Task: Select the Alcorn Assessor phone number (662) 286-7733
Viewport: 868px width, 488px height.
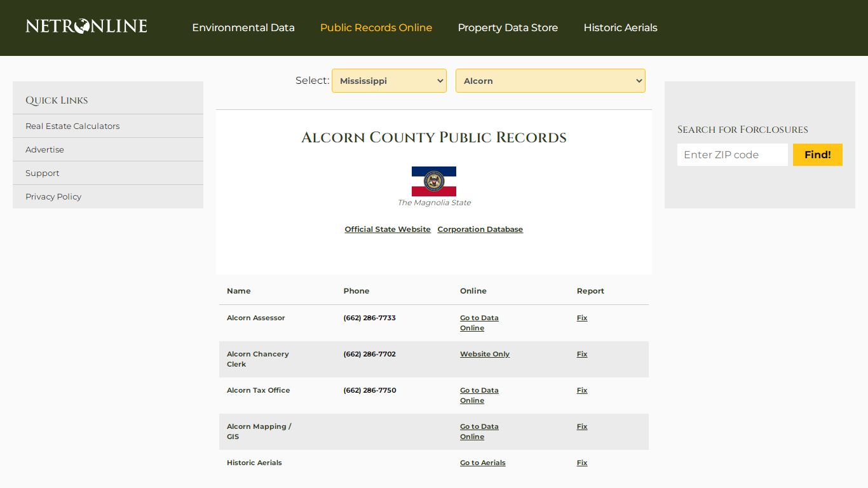Action: tap(370, 318)
